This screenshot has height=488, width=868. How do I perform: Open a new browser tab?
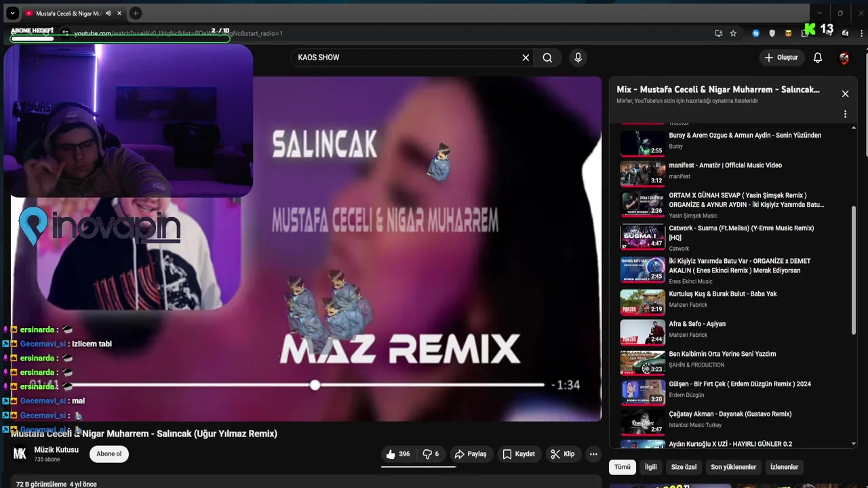pyautogui.click(x=136, y=13)
